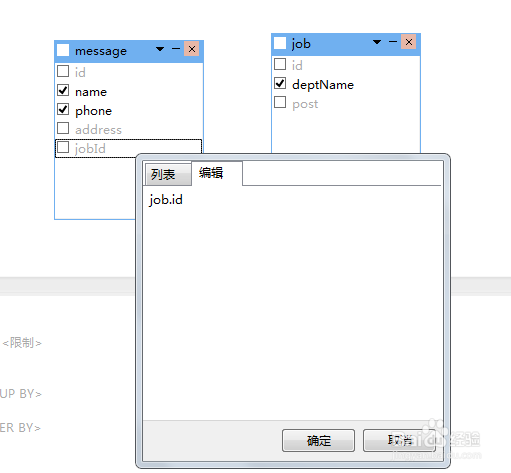
Task: Click the deptName field label
Action: (323, 85)
